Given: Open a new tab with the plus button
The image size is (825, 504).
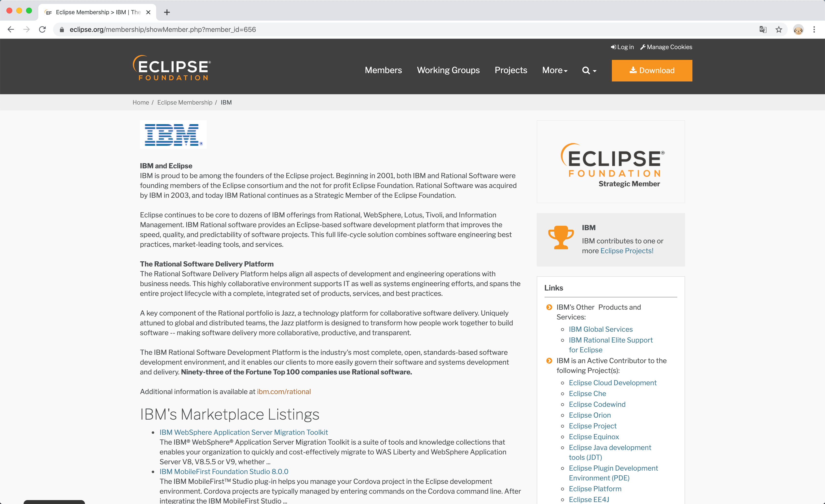Looking at the screenshot, I should point(167,12).
